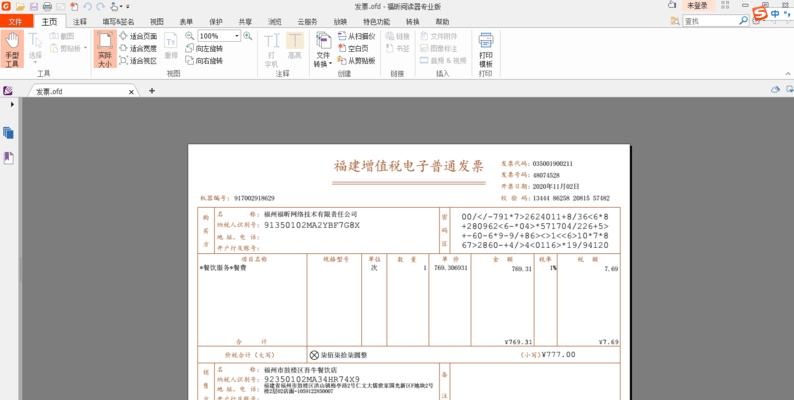Click the open folder quick-access icon
The height and width of the screenshot is (400, 794).
20,7
